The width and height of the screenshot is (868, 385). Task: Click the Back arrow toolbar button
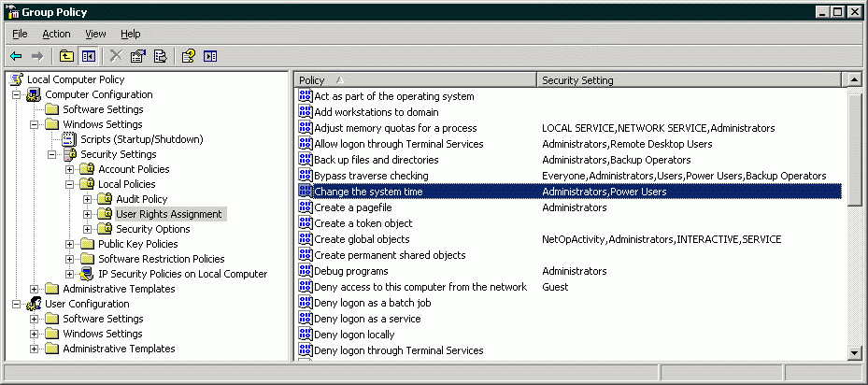click(x=16, y=56)
